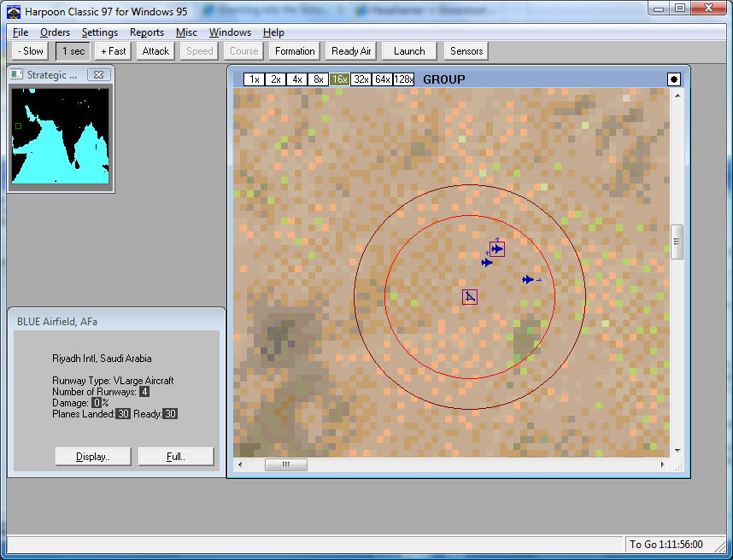Click the + Fast time button
This screenshot has width=733, height=560.
[x=113, y=51]
